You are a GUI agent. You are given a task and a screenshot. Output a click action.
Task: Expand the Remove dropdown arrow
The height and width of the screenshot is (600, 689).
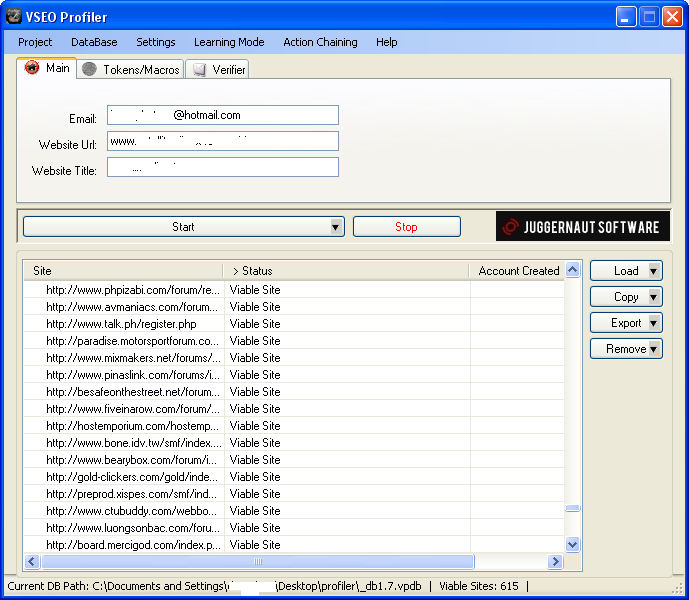(653, 349)
